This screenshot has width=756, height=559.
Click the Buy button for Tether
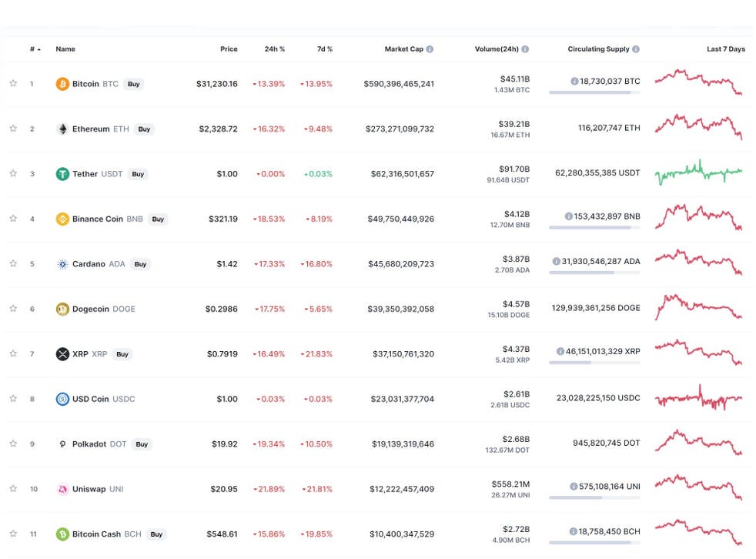[x=138, y=174]
